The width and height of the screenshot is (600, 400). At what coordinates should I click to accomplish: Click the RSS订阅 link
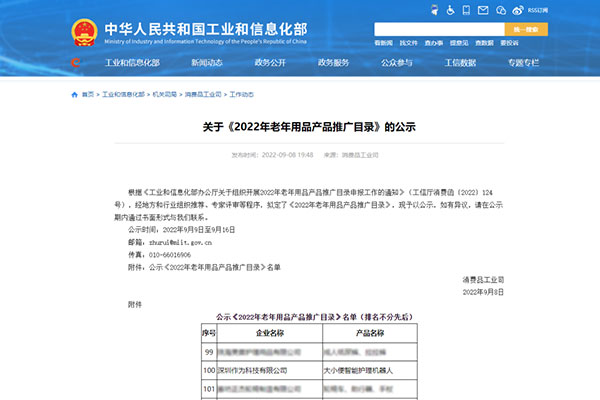pos(538,10)
